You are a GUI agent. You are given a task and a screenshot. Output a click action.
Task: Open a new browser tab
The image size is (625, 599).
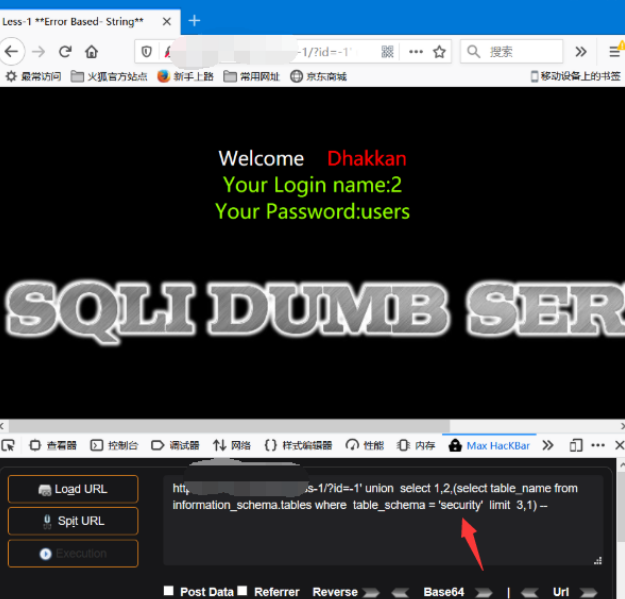pyautogui.click(x=194, y=21)
